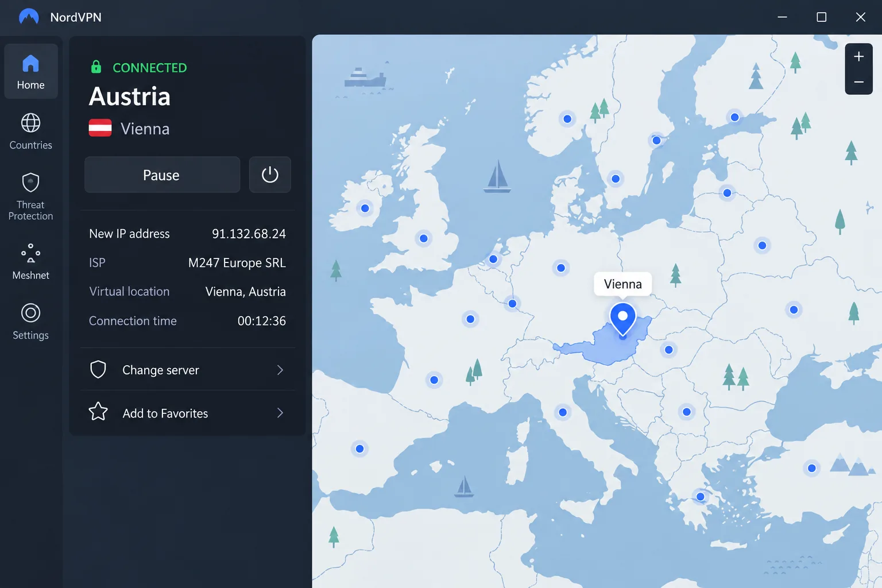Click the Austria country heading
Screen dimensions: 882x588
pyautogui.click(x=130, y=96)
